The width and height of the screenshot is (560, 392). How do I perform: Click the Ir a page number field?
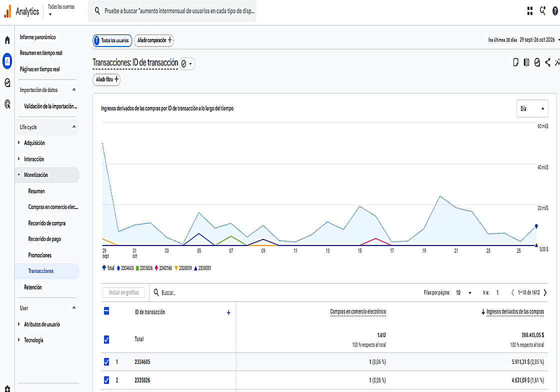[x=498, y=293]
